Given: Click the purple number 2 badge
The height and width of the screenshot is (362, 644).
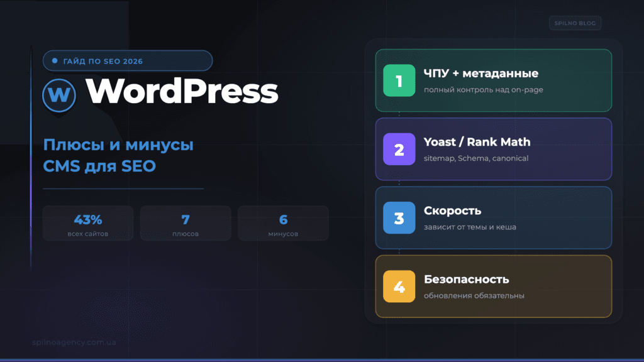Looking at the screenshot, I should pyautogui.click(x=399, y=149).
